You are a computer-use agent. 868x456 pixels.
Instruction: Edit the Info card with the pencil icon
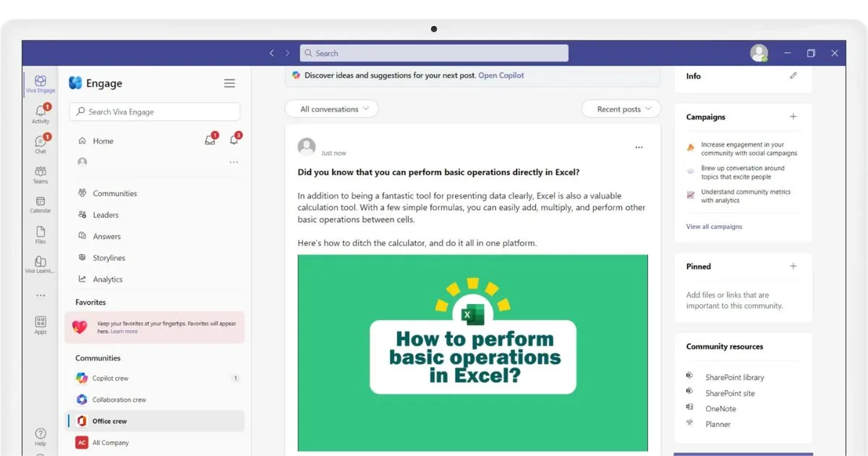[x=793, y=75]
